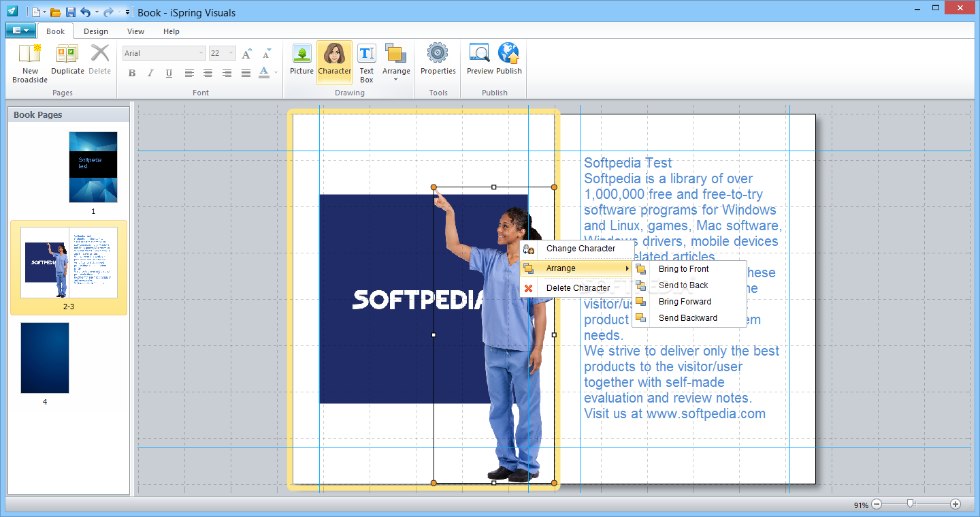Image resolution: width=980 pixels, height=517 pixels.
Task: Click the decrease font size icon
Action: coord(266,54)
